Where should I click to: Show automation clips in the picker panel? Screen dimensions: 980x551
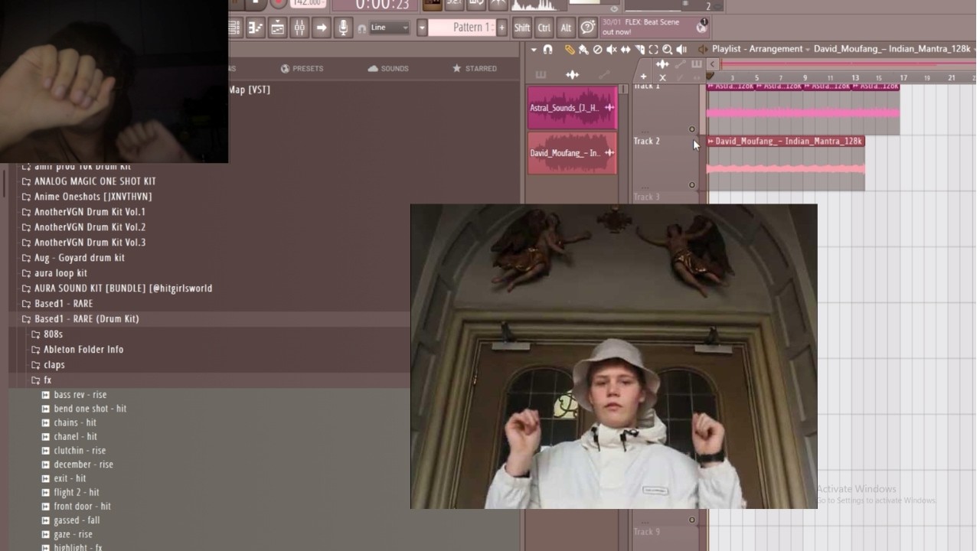coord(604,75)
